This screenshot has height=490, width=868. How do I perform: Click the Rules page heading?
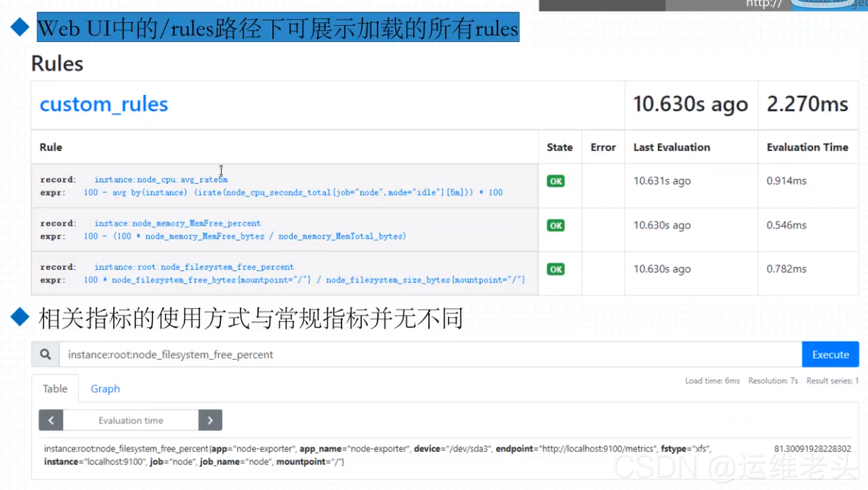point(58,64)
